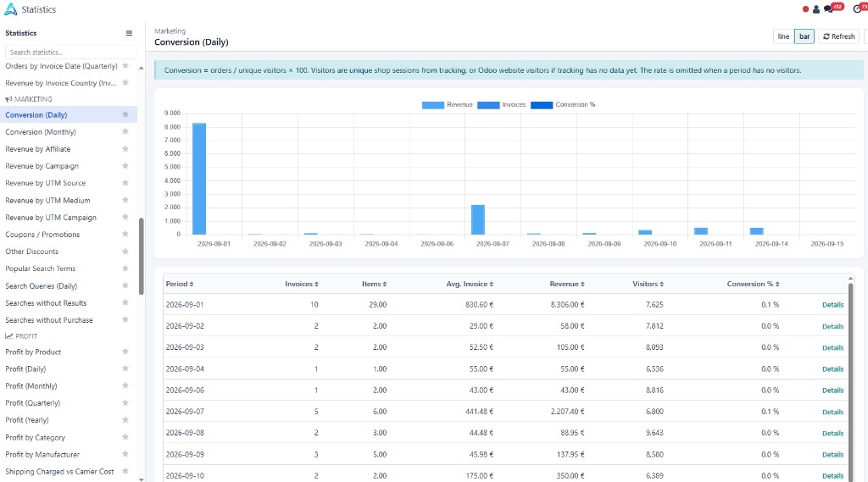Click the 2026-09-01 revenue bar
Screen dimensions: 868x482
tap(199, 179)
